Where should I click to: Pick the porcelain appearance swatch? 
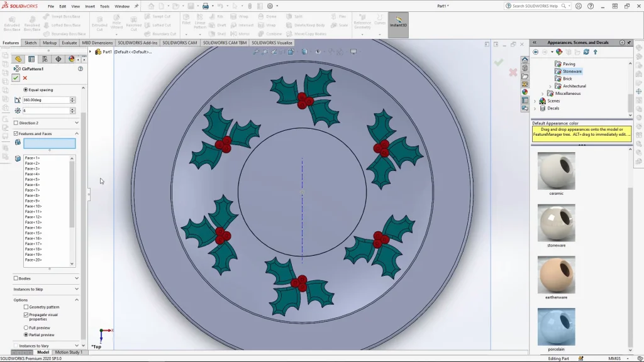tap(556, 327)
